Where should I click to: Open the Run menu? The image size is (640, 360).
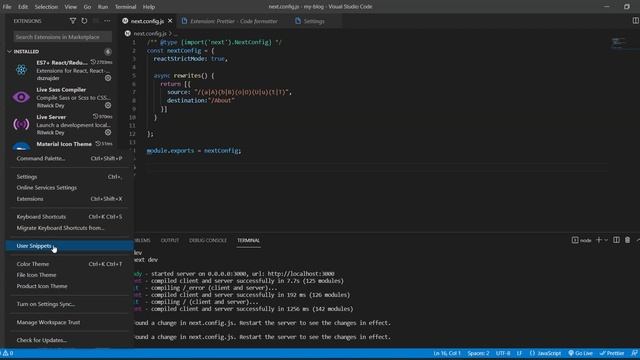[x=103, y=7]
